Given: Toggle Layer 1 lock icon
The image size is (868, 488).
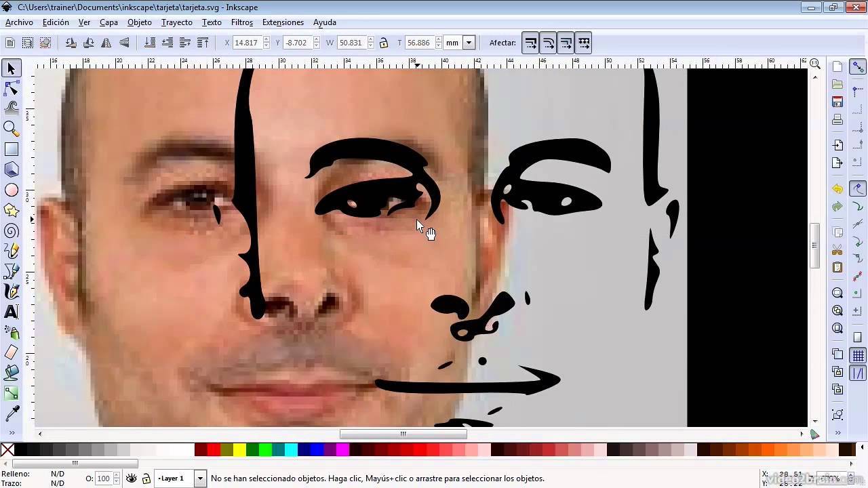Looking at the screenshot, I should coord(146,479).
